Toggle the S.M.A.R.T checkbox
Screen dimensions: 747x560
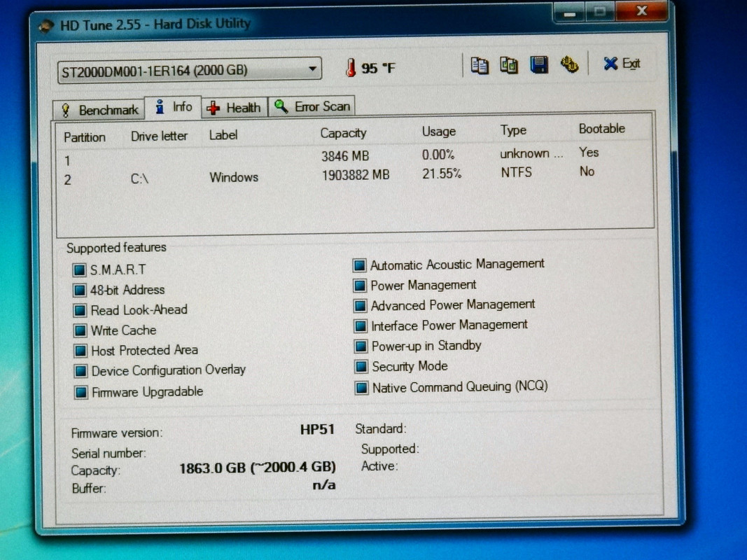pyautogui.click(x=79, y=270)
